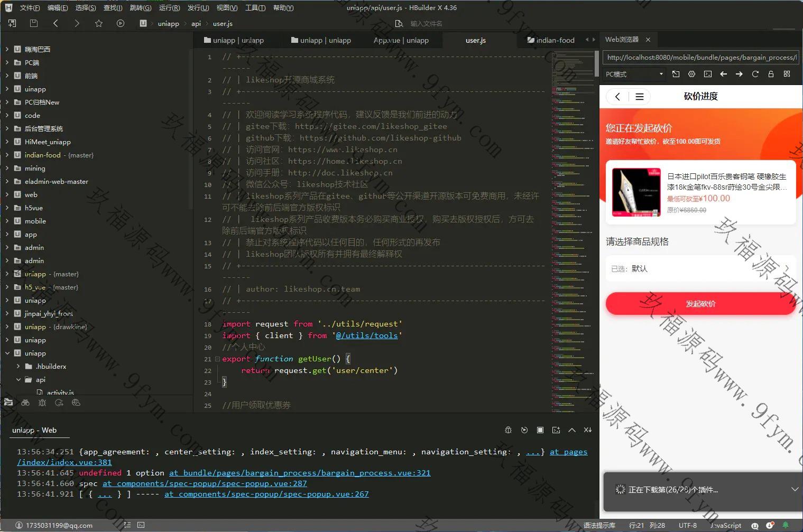Click the Save file toolbar icon
The image size is (803, 532).
click(34, 23)
